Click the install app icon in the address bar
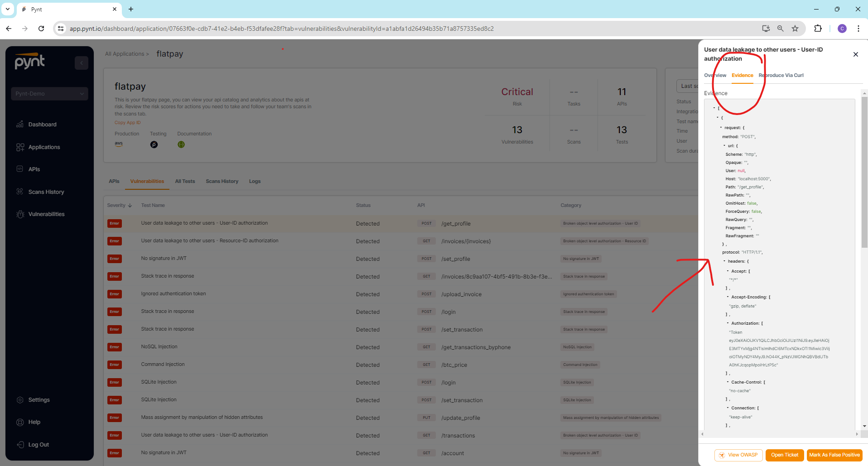The image size is (868, 466). click(766, 29)
